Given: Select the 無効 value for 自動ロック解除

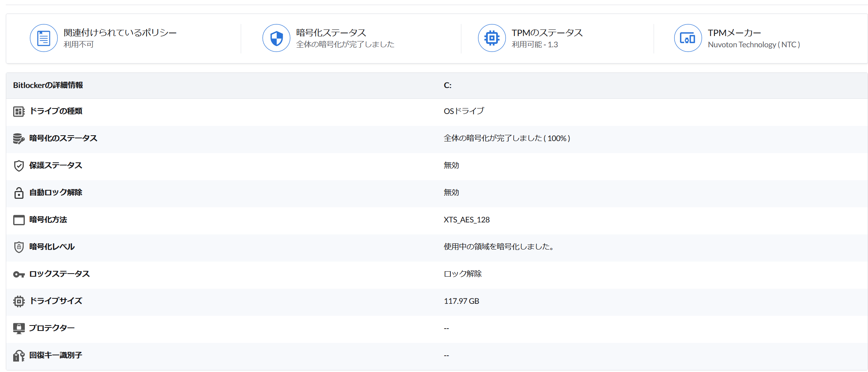Looking at the screenshot, I should pyautogui.click(x=451, y=193).
